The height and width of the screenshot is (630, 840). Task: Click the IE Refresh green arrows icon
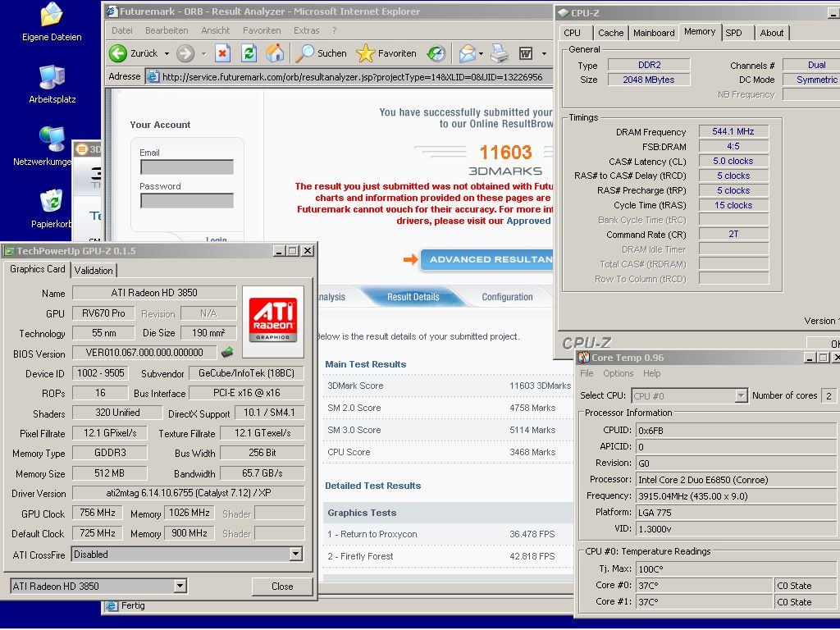click(x=249, y=53)
